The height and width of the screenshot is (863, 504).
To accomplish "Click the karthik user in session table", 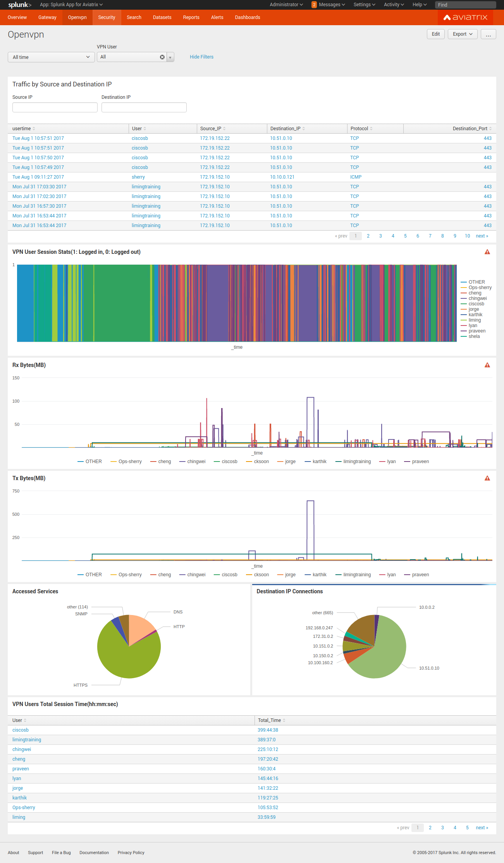I will point(19,798).
